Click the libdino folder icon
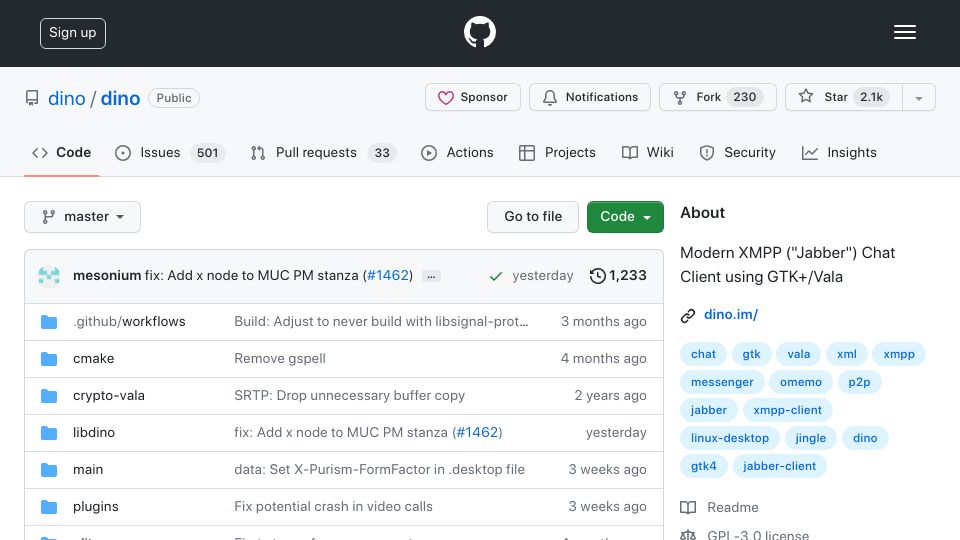The image size is (960, 540). (49, 433)
